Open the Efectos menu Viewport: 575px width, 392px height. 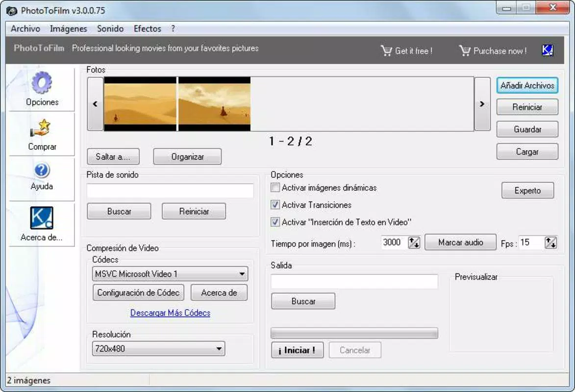[x=148, y=28]
